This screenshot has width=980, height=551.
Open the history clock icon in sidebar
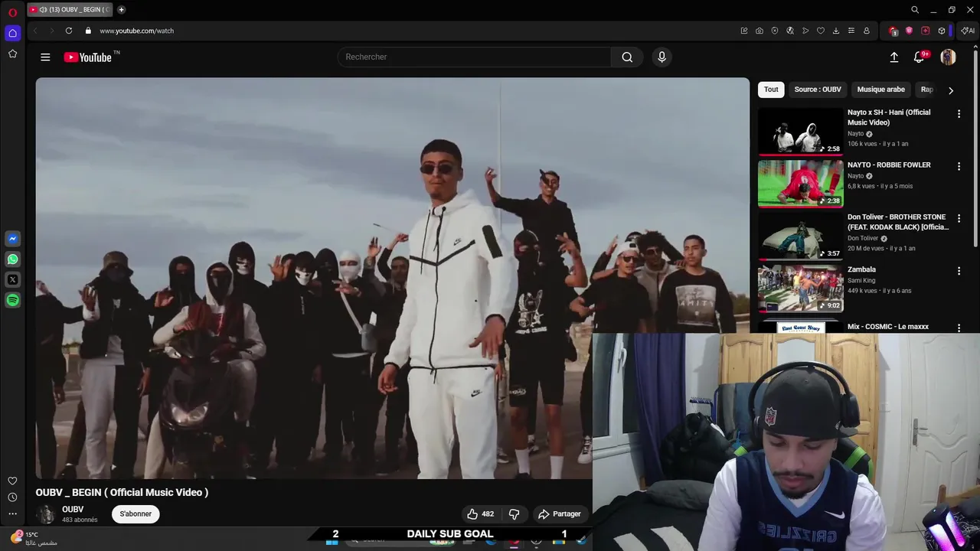[x=12, y=497]
